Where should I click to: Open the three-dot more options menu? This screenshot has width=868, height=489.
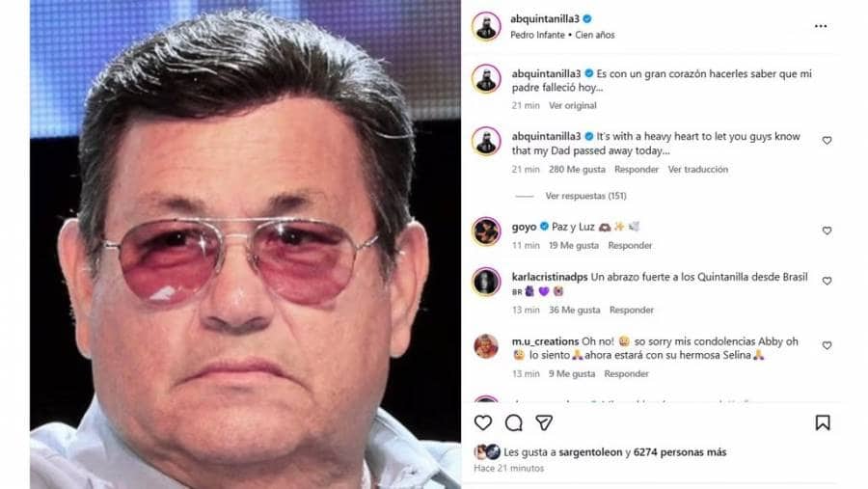(821, 26)
